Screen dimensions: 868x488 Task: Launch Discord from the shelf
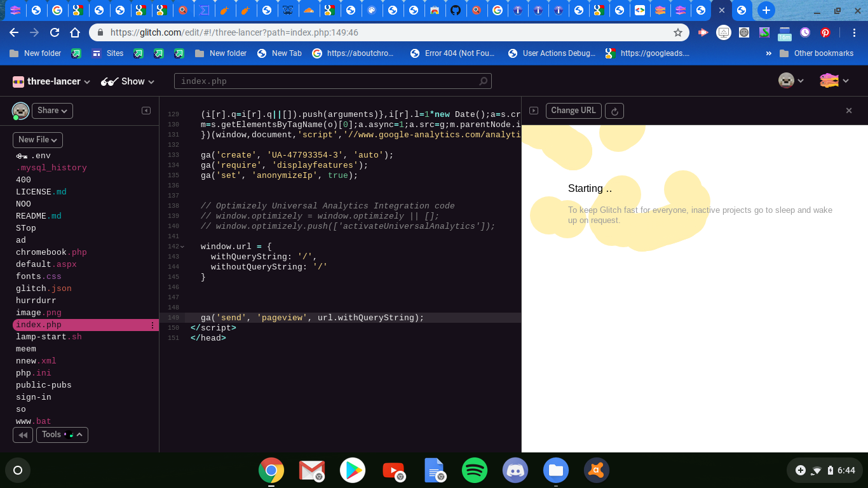pyautogui.click(x=515, y=471)
